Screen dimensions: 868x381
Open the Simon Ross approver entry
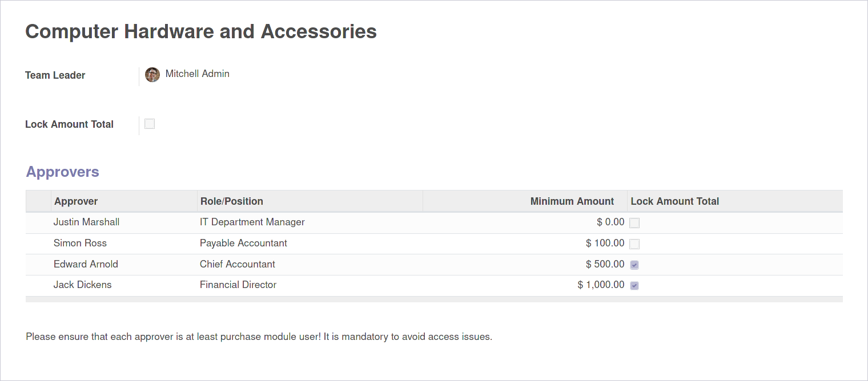[80, 243]
